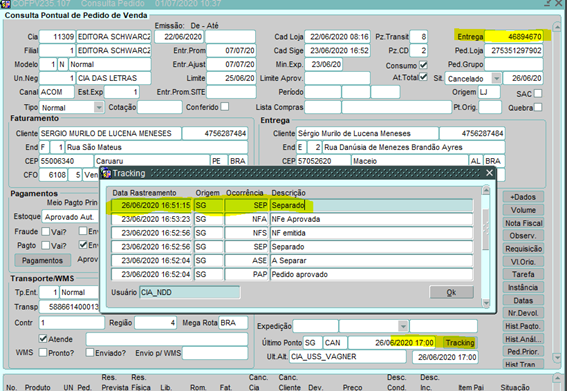This screenshot has width=567, height=391.
Task: Toggle the Pagto Vai? checkbox
Action: (46, 245)
